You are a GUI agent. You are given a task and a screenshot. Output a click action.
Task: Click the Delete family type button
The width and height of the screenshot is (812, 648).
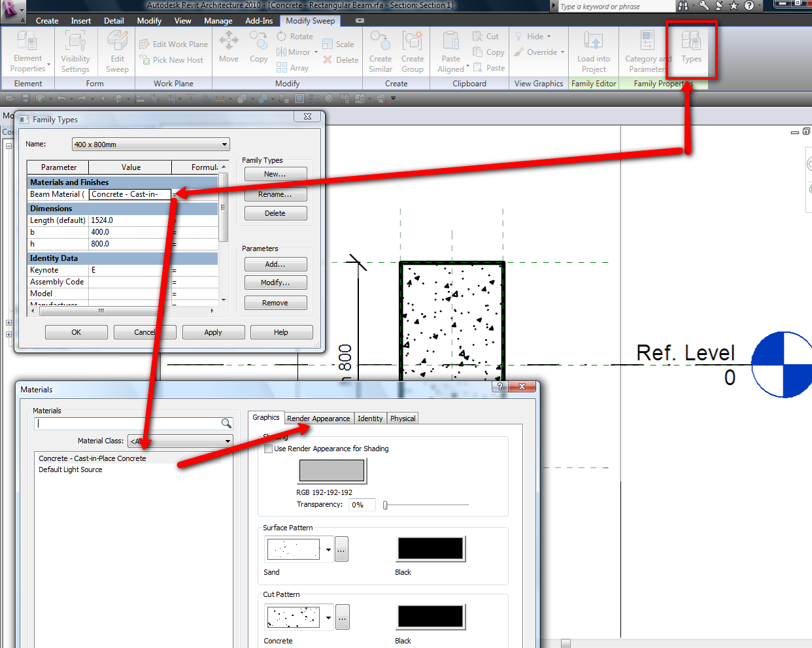[x=275, y=213]
